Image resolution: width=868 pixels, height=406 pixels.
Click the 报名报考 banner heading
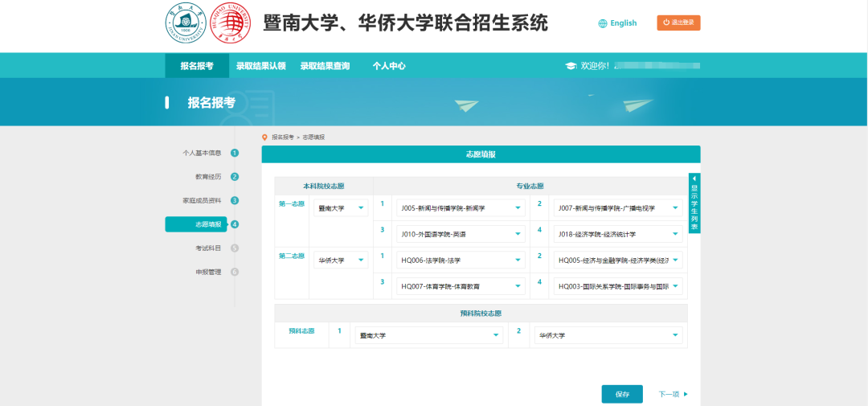click(211, 102)
